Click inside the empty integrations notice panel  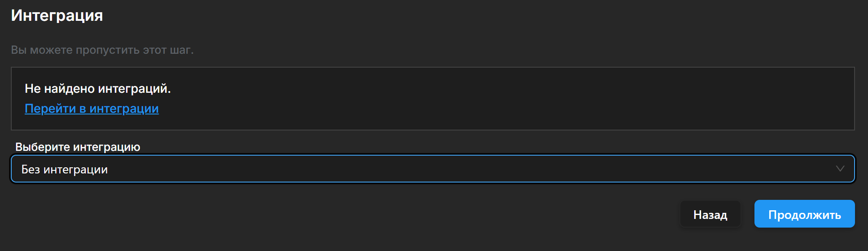[x=477, y=99]
